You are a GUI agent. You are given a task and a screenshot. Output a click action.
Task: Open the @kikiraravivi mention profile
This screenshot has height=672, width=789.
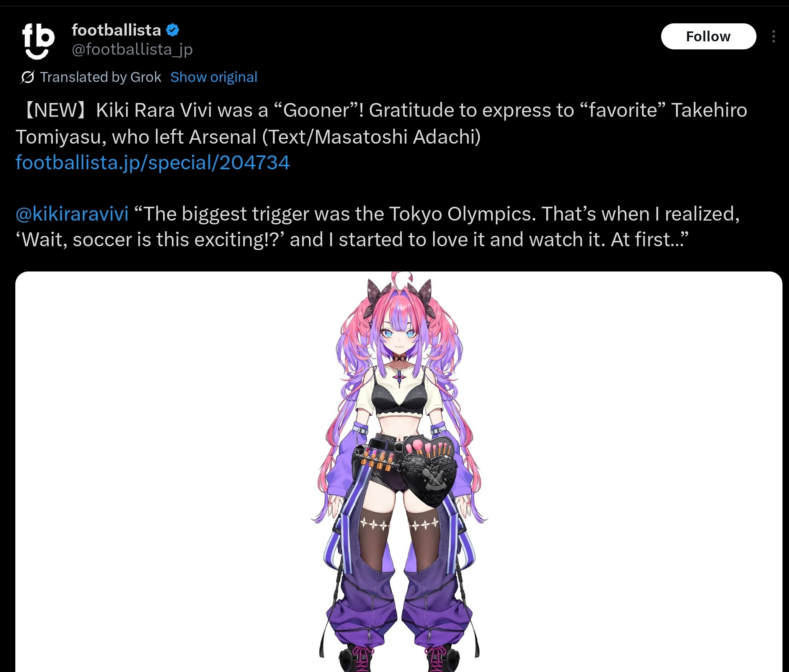click(72, 214)
